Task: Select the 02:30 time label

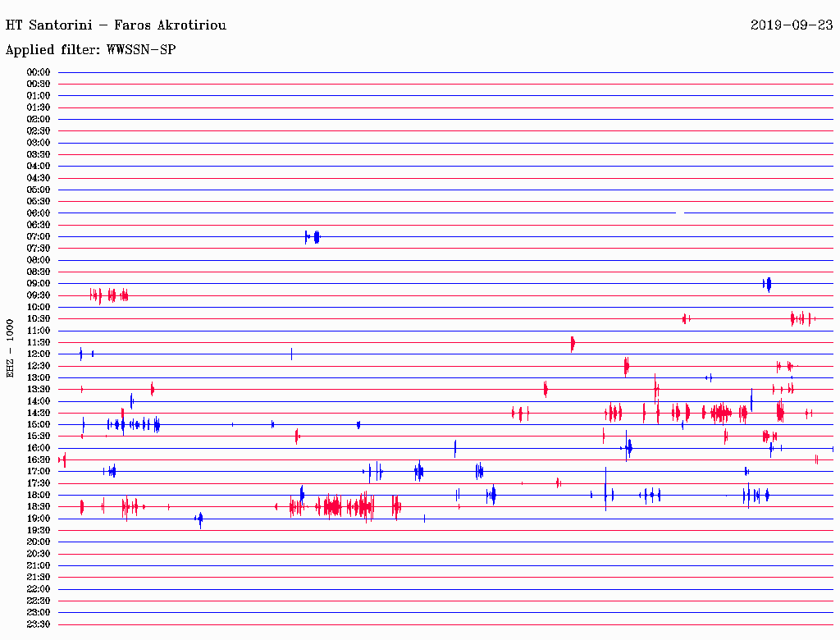Action: (x=39, y=131)
